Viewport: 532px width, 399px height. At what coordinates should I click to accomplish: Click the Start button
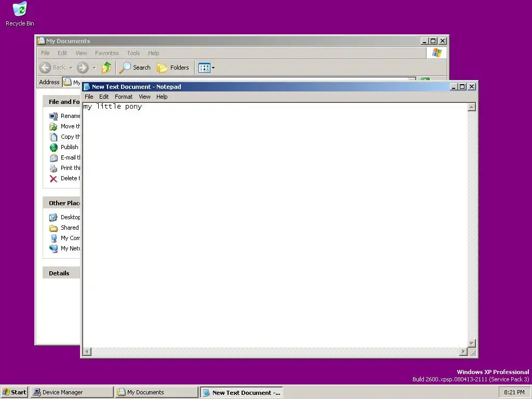pyautogui.click(x=14, y=392)
